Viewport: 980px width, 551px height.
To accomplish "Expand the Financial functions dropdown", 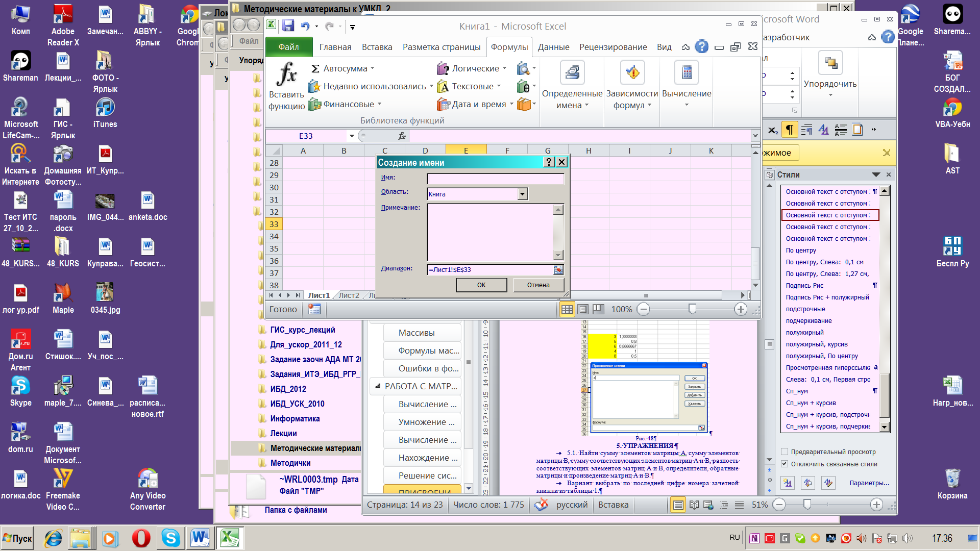I will click(379, 104).
